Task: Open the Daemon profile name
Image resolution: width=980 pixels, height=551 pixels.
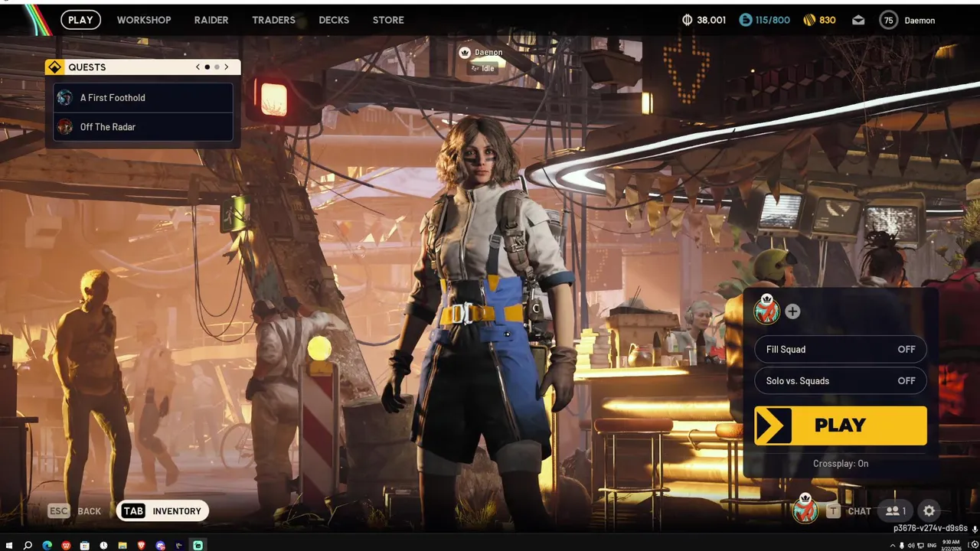Action: point(920,21)
